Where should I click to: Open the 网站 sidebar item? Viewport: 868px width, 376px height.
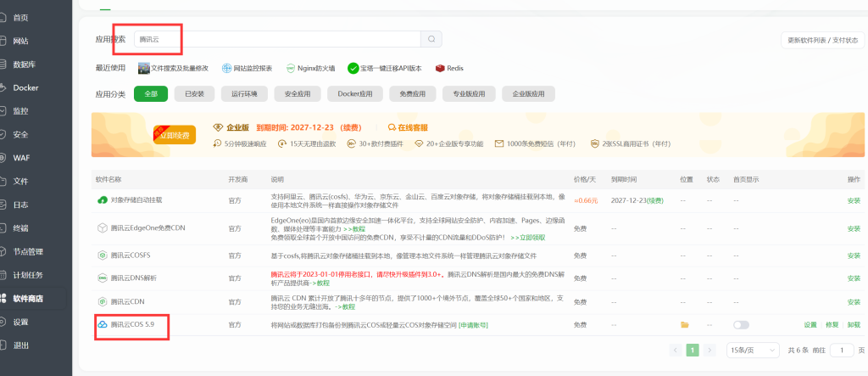coord(20,41)
